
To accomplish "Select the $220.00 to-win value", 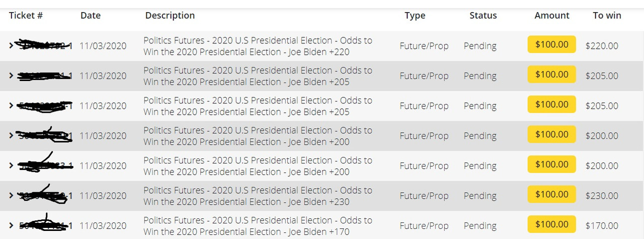I will coord(602,46).
